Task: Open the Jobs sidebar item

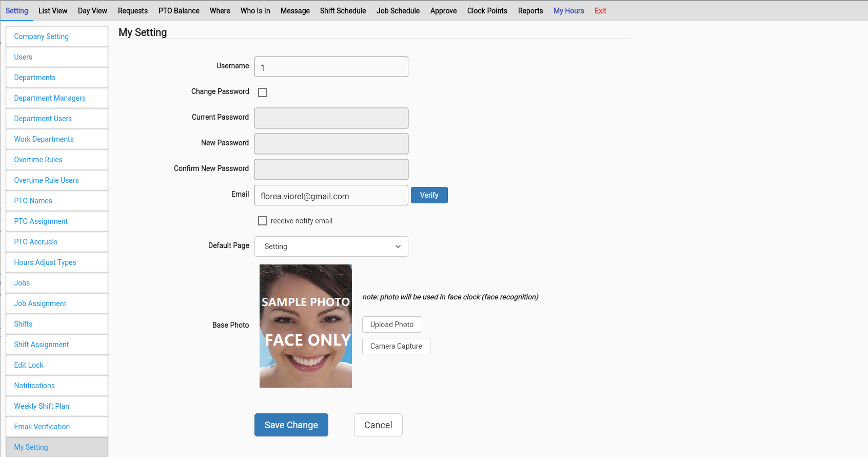Action: 57,283
